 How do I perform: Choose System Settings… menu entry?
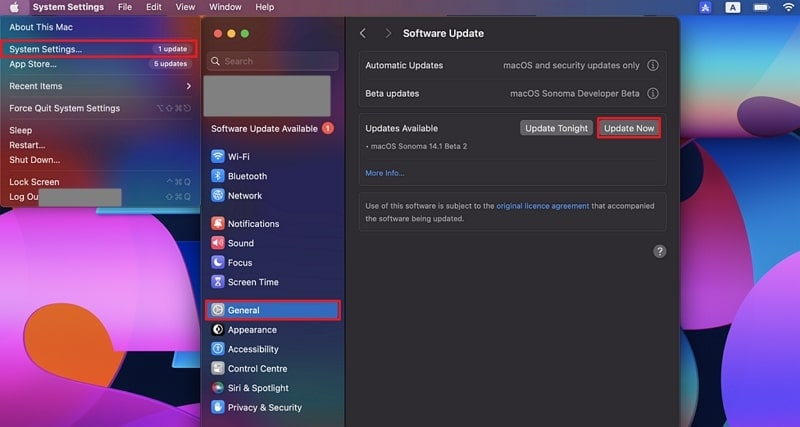point(98,49)
